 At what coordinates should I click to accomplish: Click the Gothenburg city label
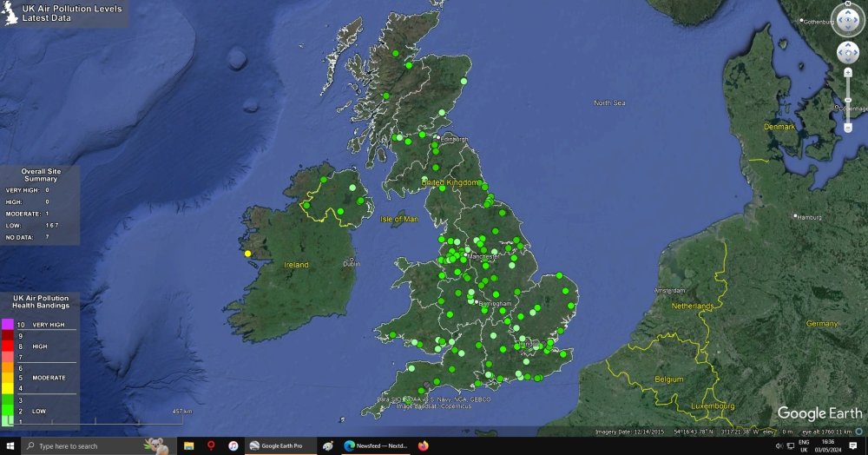click(819, 22)
